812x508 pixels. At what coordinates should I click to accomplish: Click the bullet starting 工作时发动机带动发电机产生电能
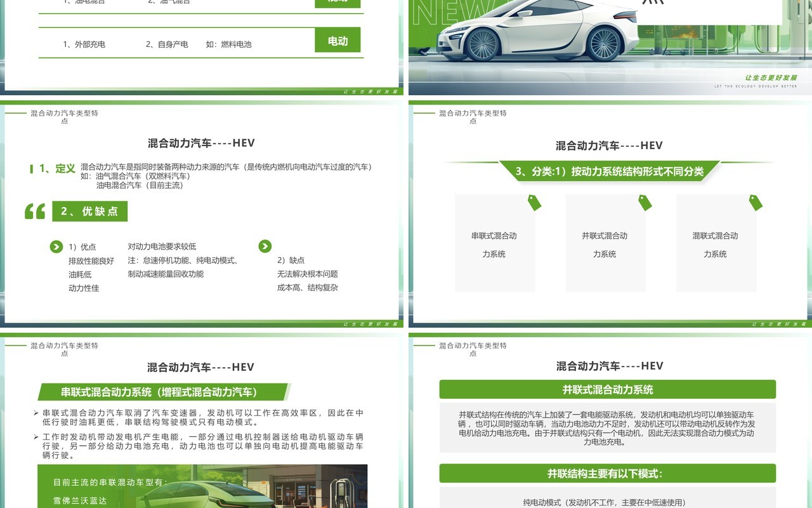tap(202, 446)
